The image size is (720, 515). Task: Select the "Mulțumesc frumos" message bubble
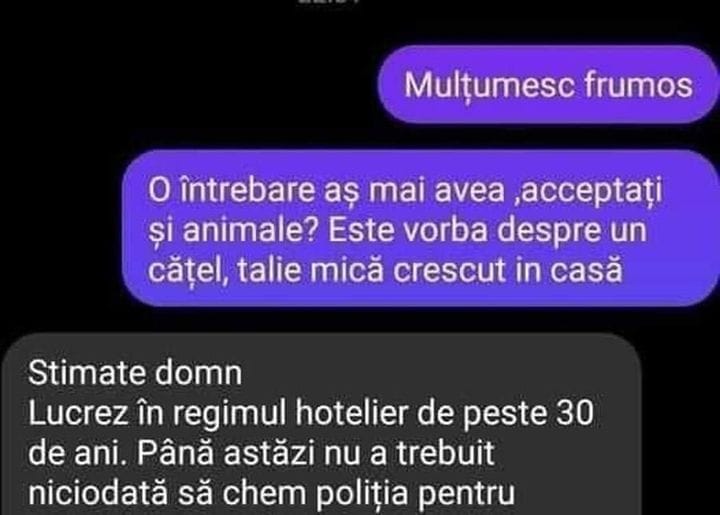[x=548, y=84]
